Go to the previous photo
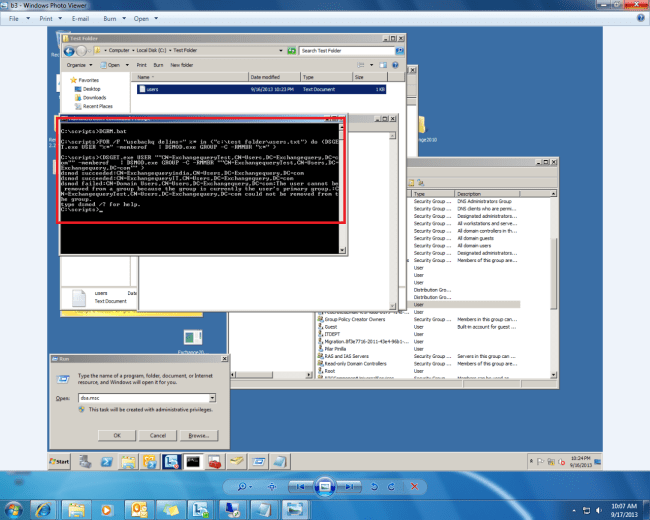The image size is (650, 520). pyautogui.click(x=300, y=485)
